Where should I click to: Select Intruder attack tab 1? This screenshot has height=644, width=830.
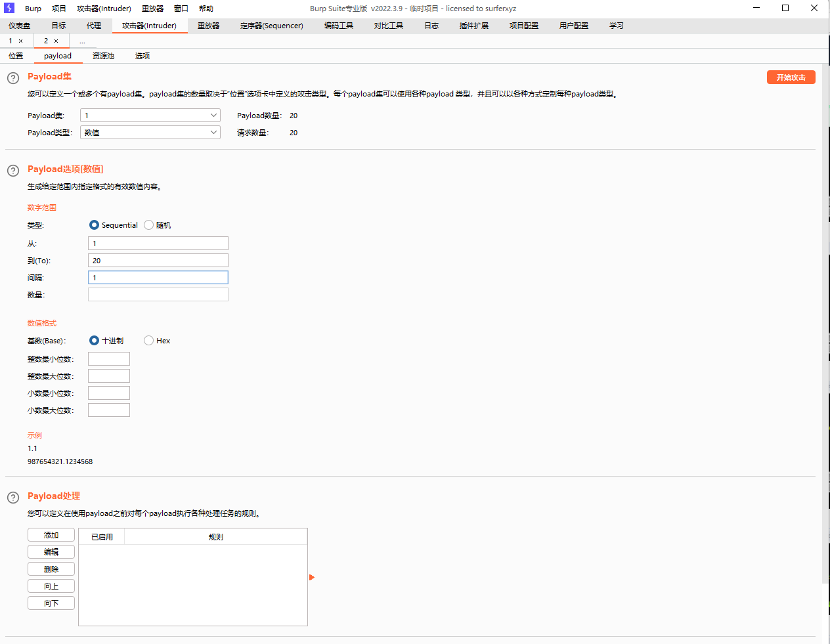click(11, 41)
